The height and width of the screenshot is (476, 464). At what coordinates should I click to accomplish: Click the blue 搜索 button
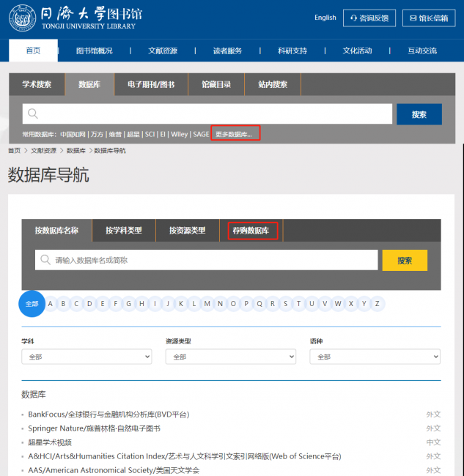coord(419,114)
